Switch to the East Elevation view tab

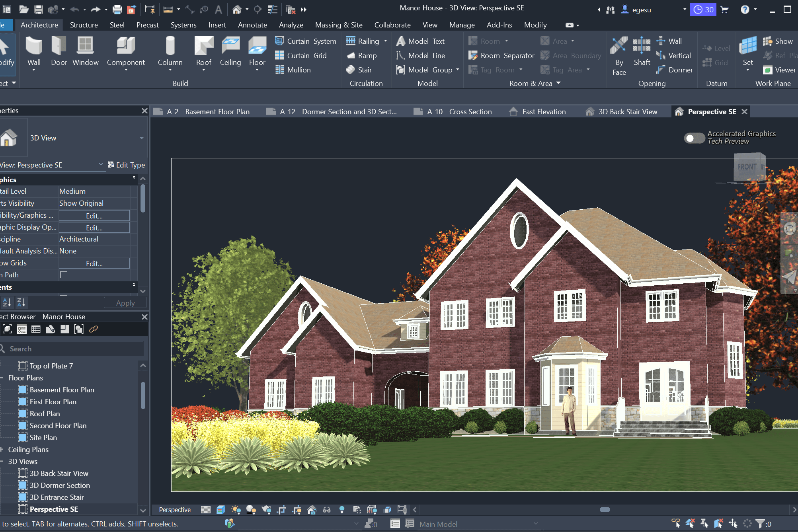pos(543,112)
